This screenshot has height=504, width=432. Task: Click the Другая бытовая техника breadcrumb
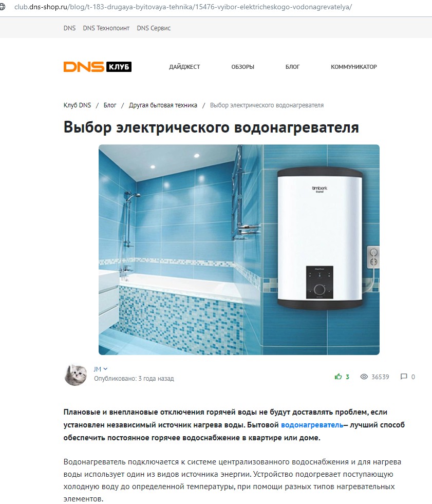click(x=163, y=105)
